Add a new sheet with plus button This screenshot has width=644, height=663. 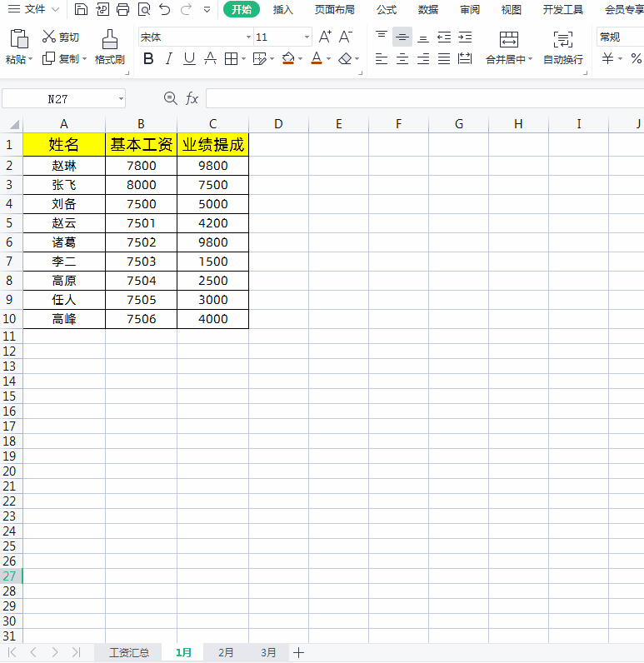(x=298, y=652)
